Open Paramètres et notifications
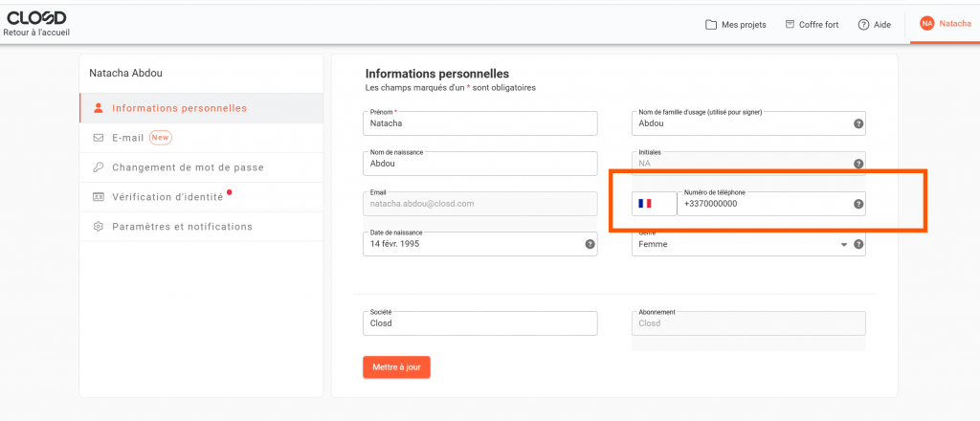Viewport: 980px width, 421px height. (x=182, y=227)
